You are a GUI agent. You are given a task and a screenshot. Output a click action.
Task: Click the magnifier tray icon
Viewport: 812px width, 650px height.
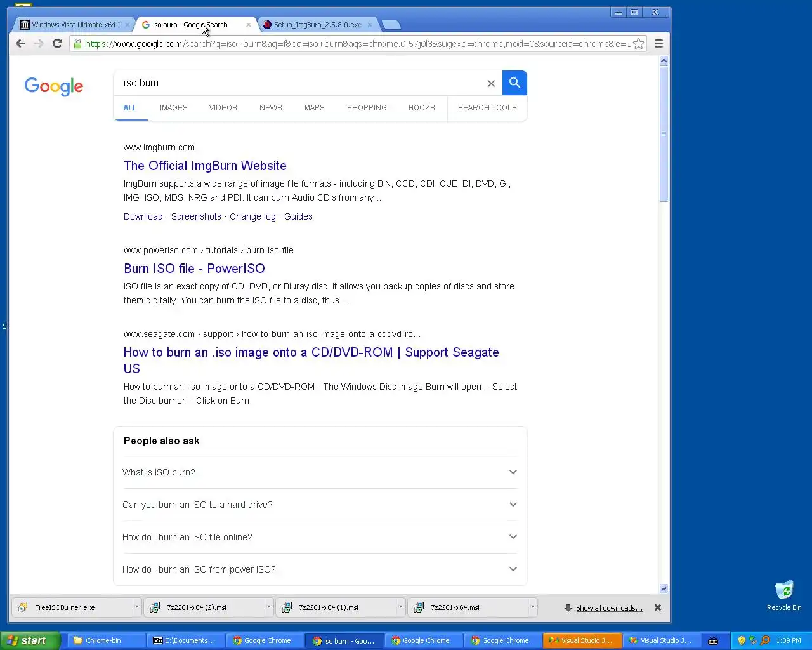765,640
